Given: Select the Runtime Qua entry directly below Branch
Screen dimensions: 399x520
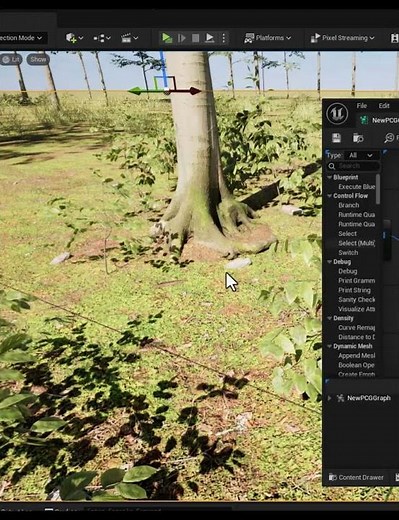Looking at the screenshot, I should 356,215.
